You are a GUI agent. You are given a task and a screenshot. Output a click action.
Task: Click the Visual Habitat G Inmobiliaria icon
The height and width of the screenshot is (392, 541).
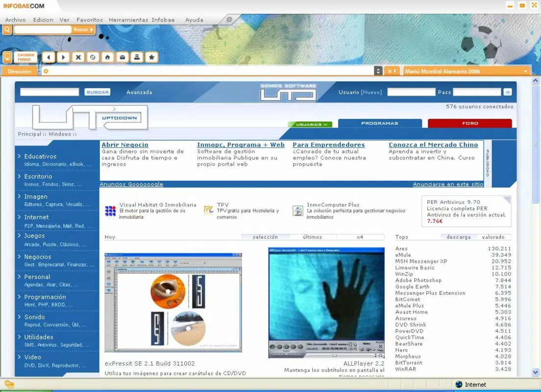[x=110, y=211]
